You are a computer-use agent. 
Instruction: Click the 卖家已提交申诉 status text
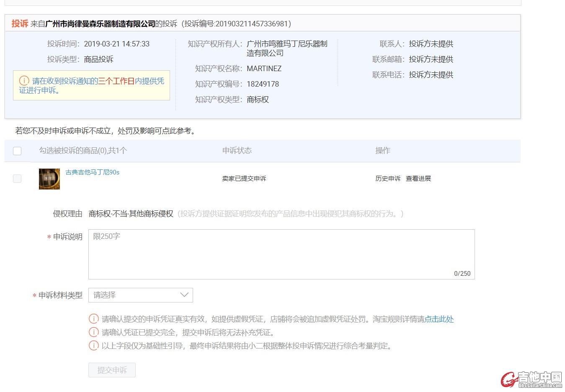click(x=244, y=179)
